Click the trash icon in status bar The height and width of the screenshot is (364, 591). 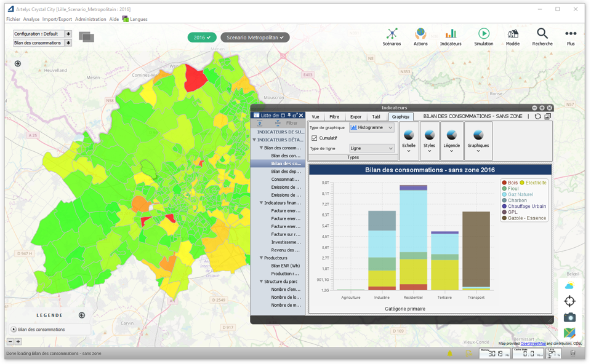573,353
